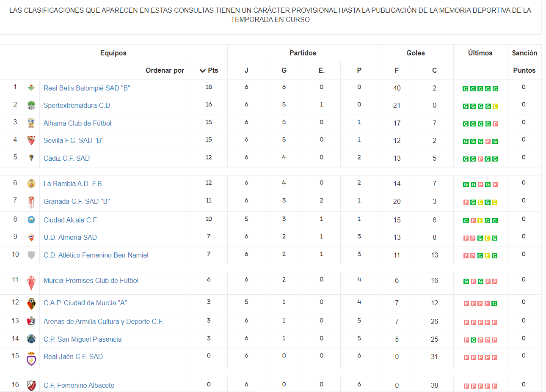
Task: Click the Alhama Club de Fútbol crest
Action: tap(31, 123)
